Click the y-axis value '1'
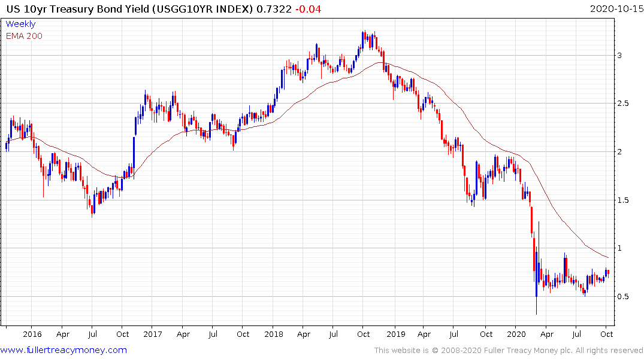644x359 pixels. click(620, 248)
